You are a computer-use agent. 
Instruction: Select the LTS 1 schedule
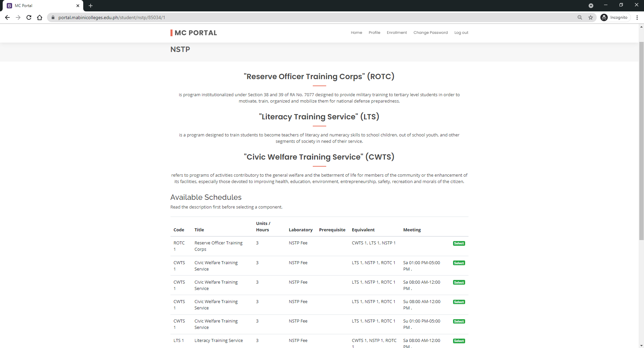tap(459, 341)
